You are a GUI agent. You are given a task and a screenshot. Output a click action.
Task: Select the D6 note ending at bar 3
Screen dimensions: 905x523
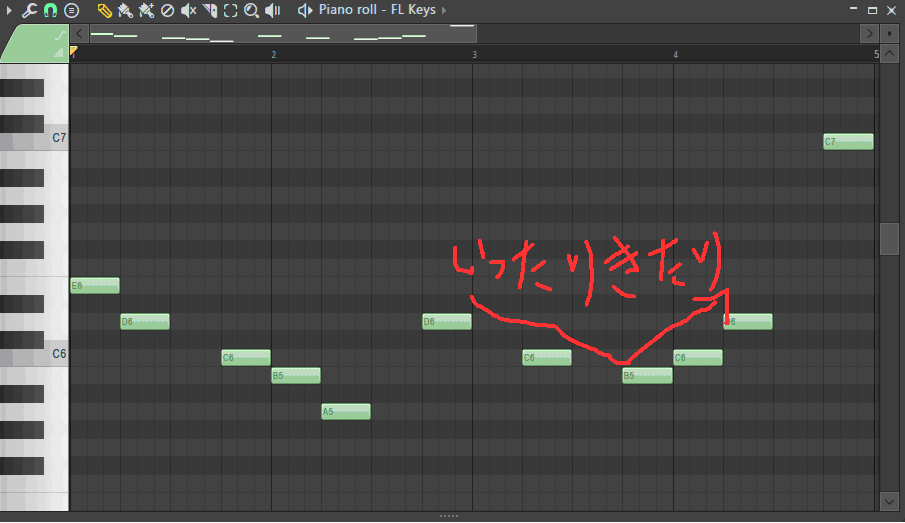(x=447, y=322)
